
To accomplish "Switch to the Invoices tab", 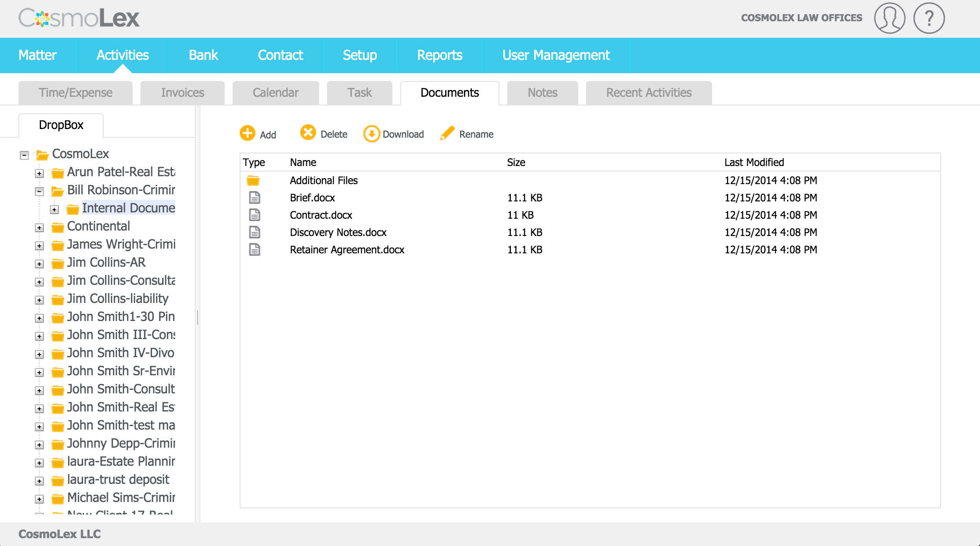I will (x=183, y=93).
